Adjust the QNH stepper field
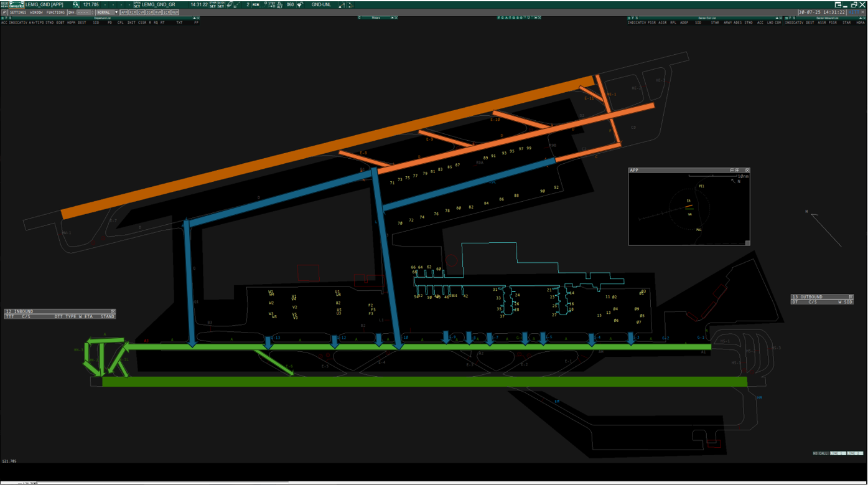This screenshot has width=868, height=487. [84, 12]
